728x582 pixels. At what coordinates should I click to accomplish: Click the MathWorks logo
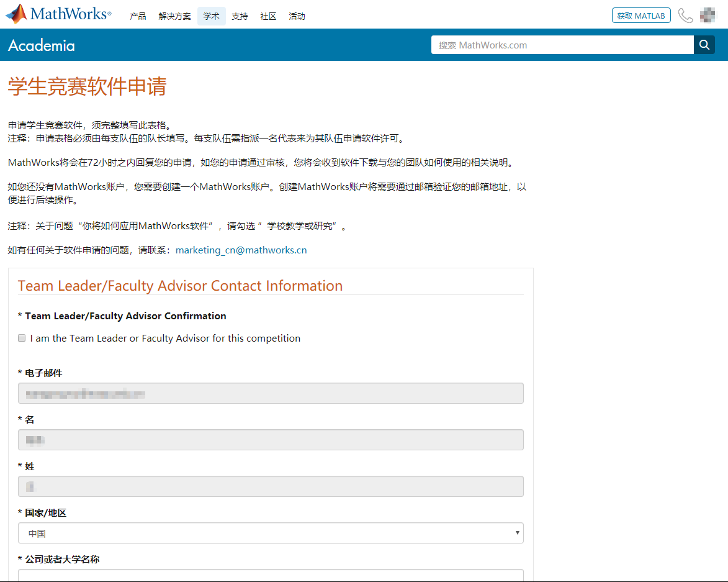(x=58, y=14)
